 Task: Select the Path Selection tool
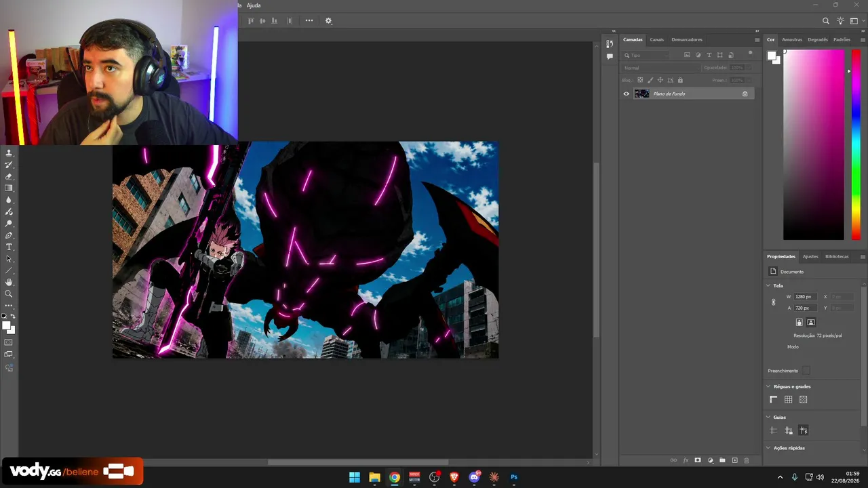[x=9, y=259]
